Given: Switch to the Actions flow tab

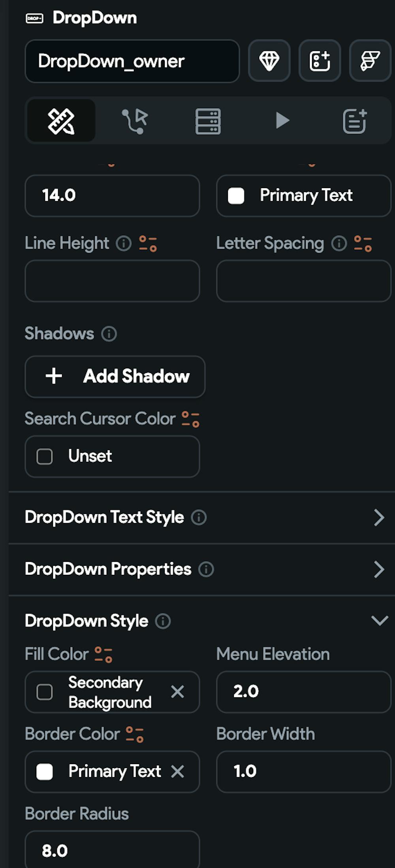Looking at the screenshot, I should (135, 121).
